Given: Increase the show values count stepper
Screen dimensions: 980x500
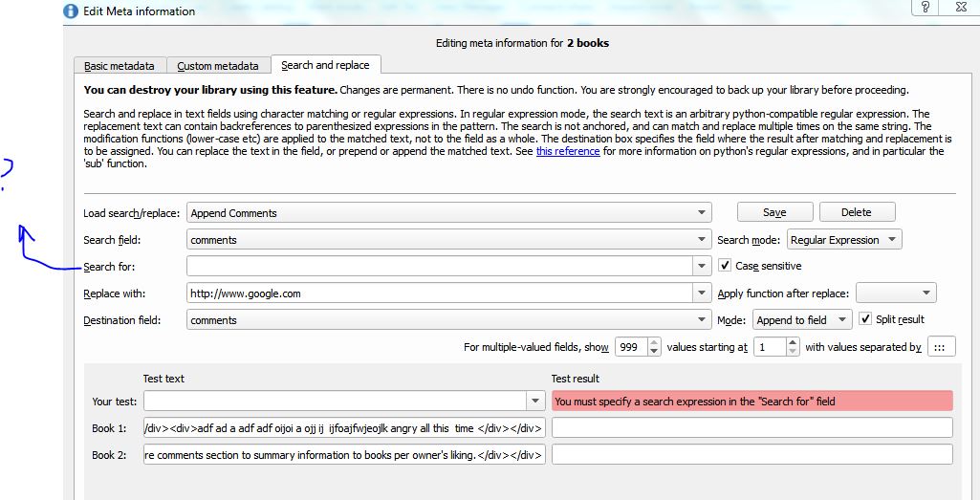Looking at the screenshot, I should pyautogui.click(x=654, y=342).
